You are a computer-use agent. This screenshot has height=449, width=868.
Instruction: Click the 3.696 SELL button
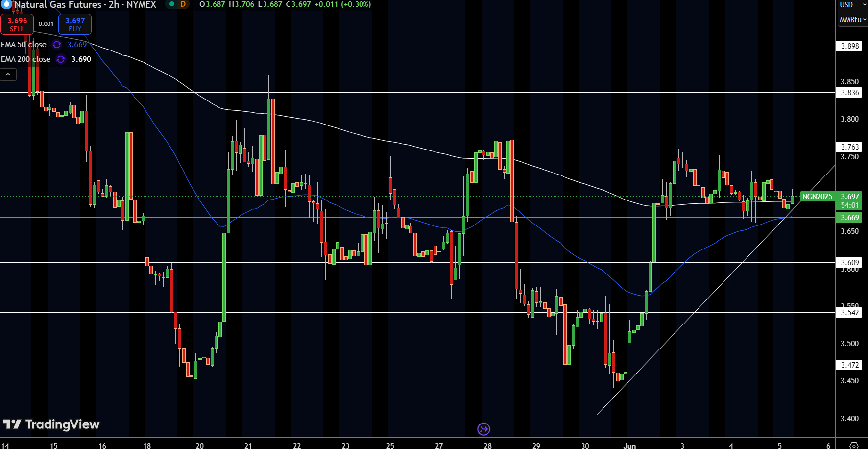coord(17,24)
